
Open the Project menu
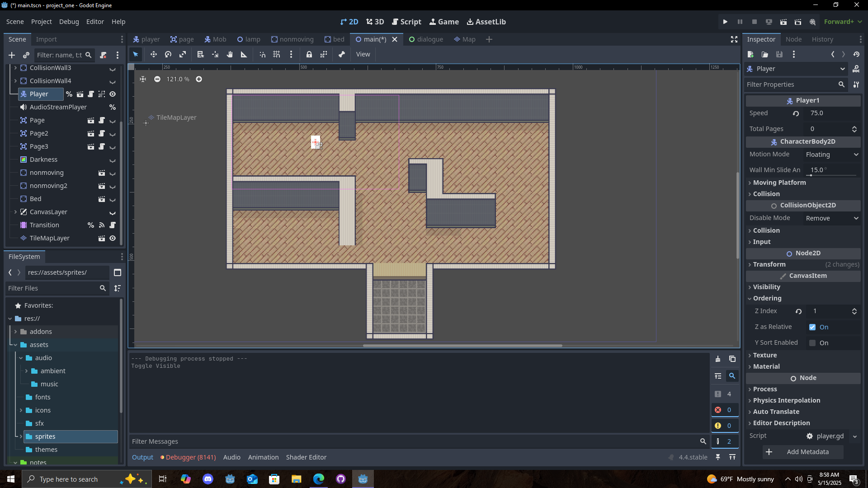click(41, 22)
